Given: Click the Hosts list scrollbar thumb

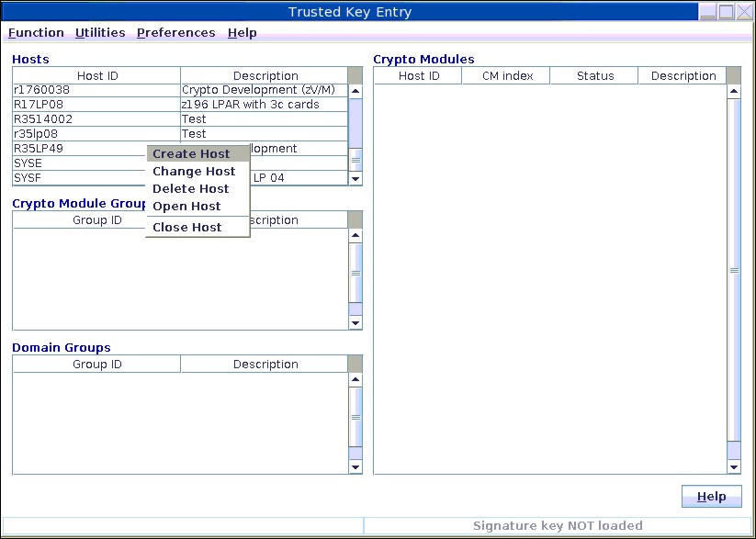Looking at the screenshot, I should tap(355, 160).
